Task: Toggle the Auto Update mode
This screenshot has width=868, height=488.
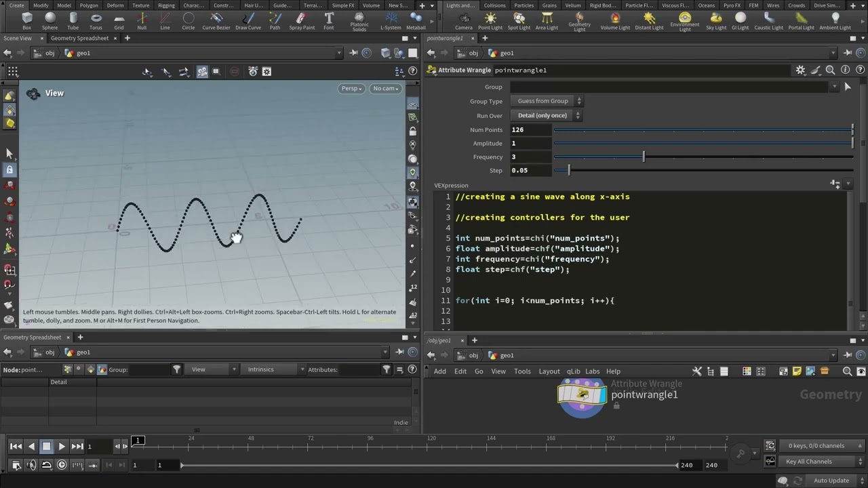Action: pyautogui.click(x=831, y=481)
